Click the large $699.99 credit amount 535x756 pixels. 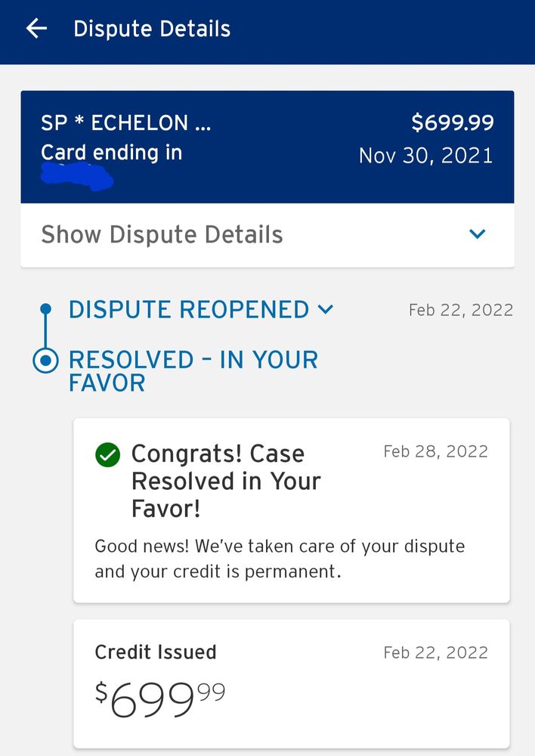[x=160, y=699]
